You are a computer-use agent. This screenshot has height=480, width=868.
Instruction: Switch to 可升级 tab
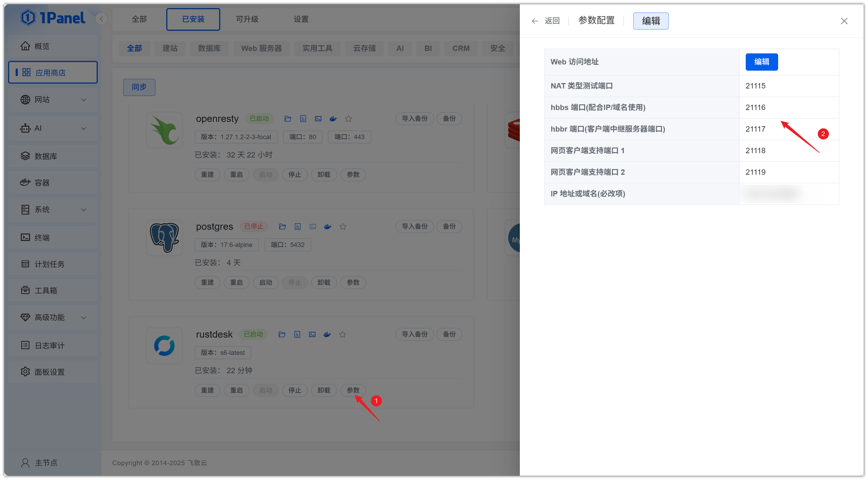click(x=247, y=19)
